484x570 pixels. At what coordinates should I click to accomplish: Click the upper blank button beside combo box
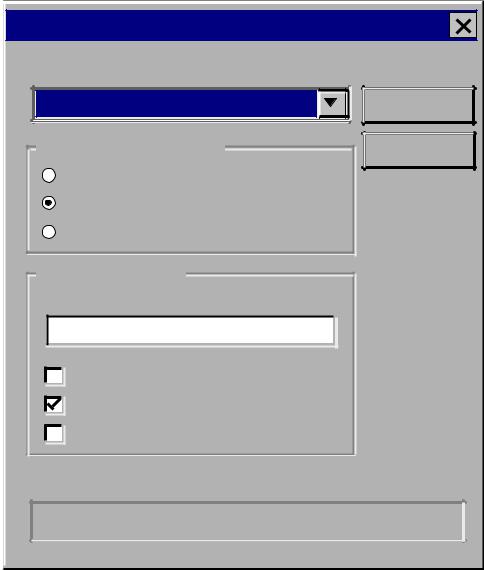coord(419,105)
